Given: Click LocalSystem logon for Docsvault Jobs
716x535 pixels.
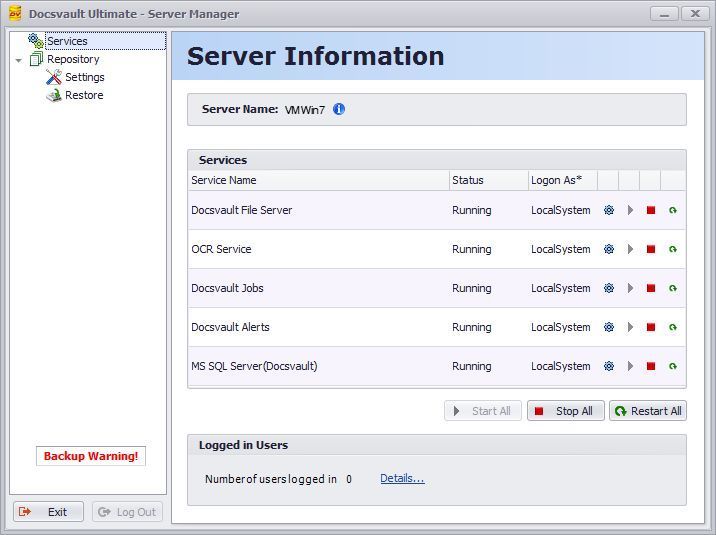Looking at the screenshot, I should tap(560, 288).
